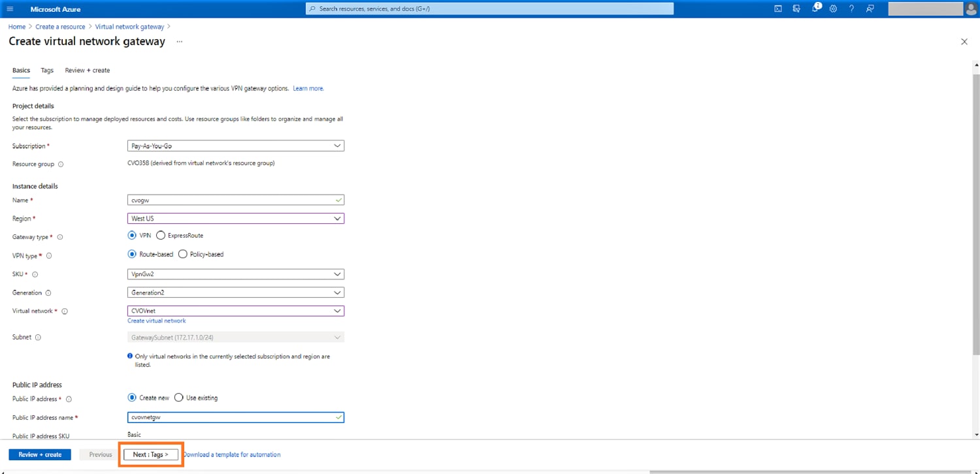The height and width of the screenshot is (474, 980).
Task: Click the info icon next to SKU
Action: (x=35, y=275)
